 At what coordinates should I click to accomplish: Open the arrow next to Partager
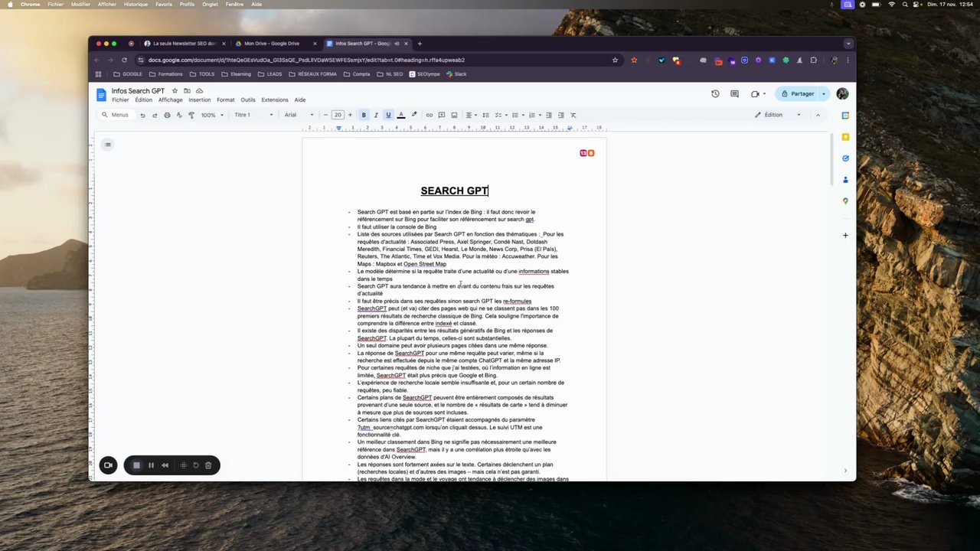[824, 93]
